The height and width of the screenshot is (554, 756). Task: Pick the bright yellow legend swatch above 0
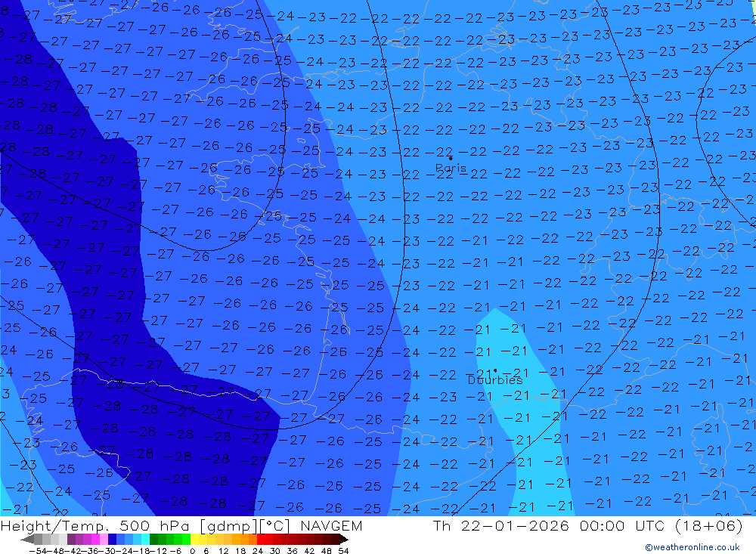pos(195,540)
